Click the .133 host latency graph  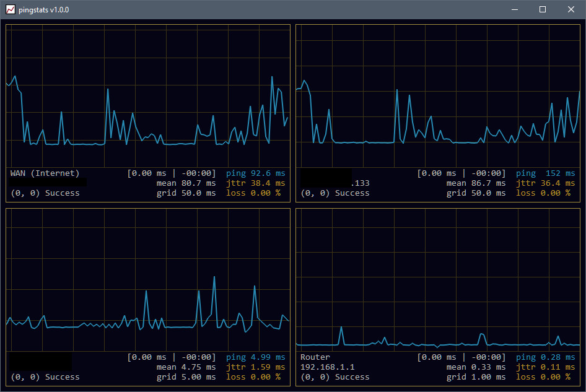438,96
